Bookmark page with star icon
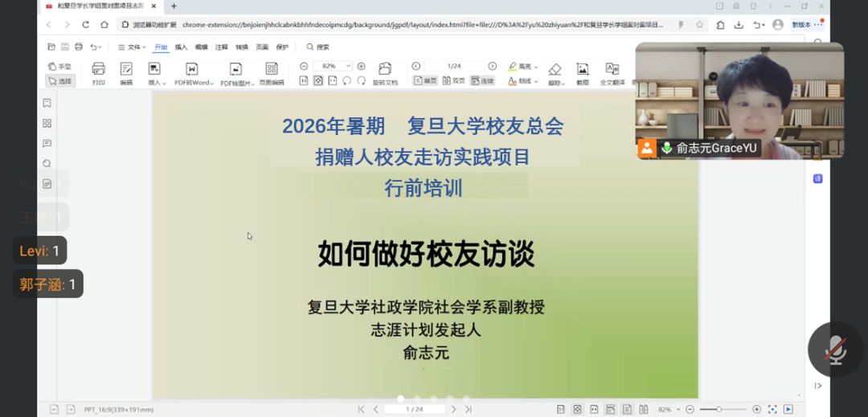This screenshot has height=417, width=868. pyautogui.click(x=700, y=24)
